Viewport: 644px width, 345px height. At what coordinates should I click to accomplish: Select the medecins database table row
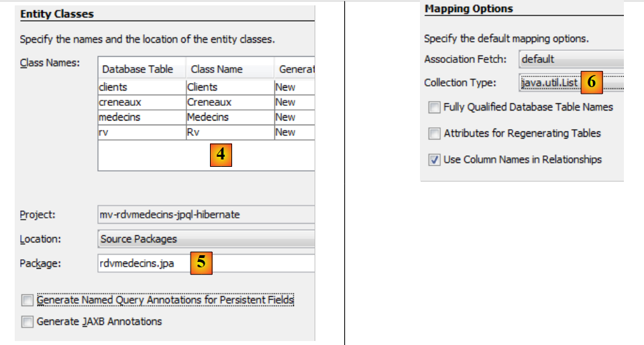click(x=141, y=117)
